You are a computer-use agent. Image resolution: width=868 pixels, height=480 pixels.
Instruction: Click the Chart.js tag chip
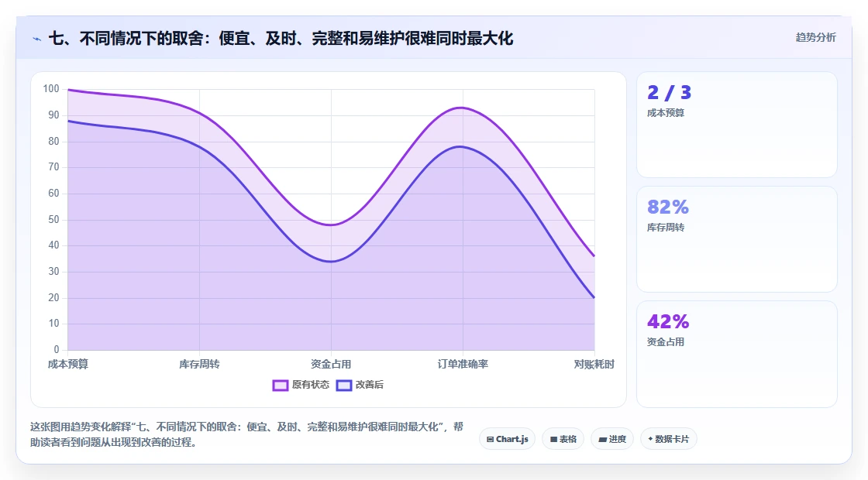(507, 439)
